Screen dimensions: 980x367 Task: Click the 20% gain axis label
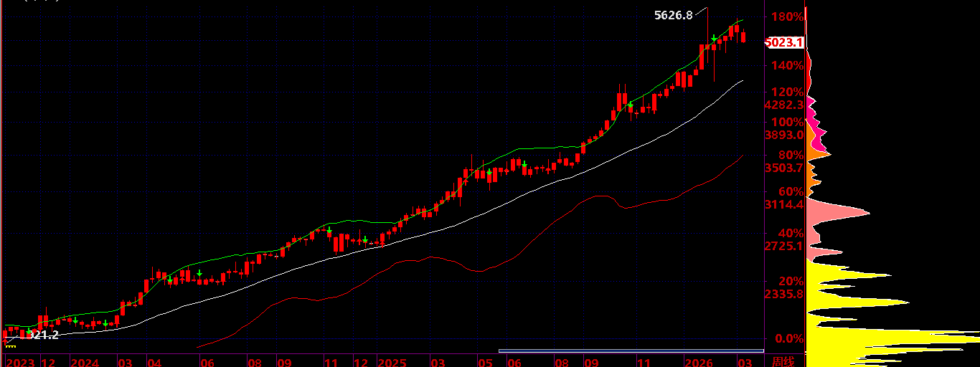[x=791, y=281]
